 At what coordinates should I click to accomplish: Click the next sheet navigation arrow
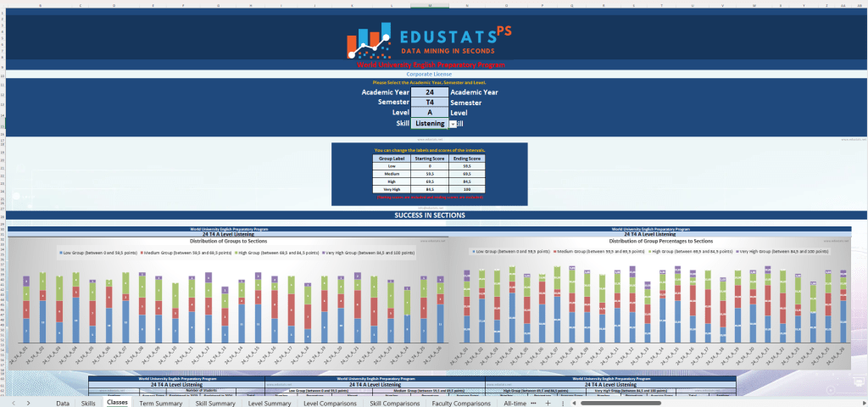click(x=29, y=404)
